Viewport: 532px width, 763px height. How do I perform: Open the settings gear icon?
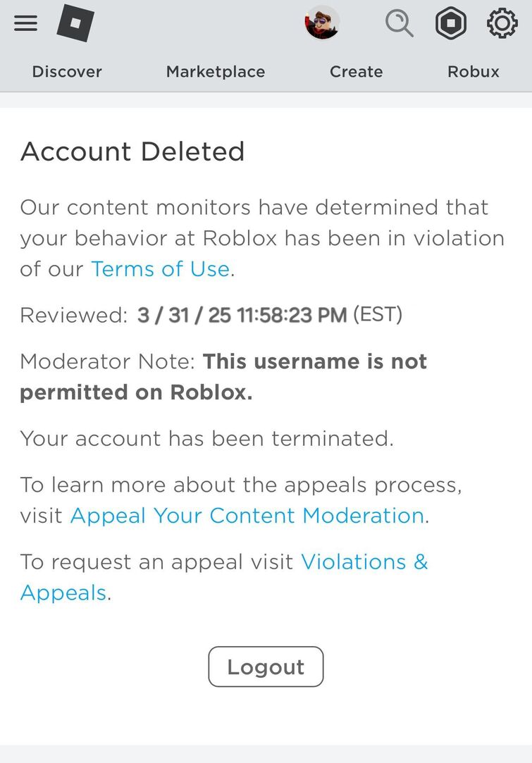(x=502, y=24)
